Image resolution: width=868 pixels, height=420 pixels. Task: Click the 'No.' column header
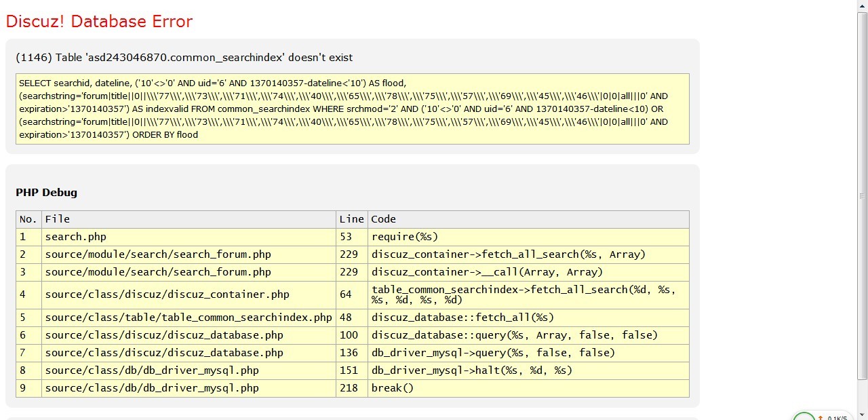click(x=28, y=219)
